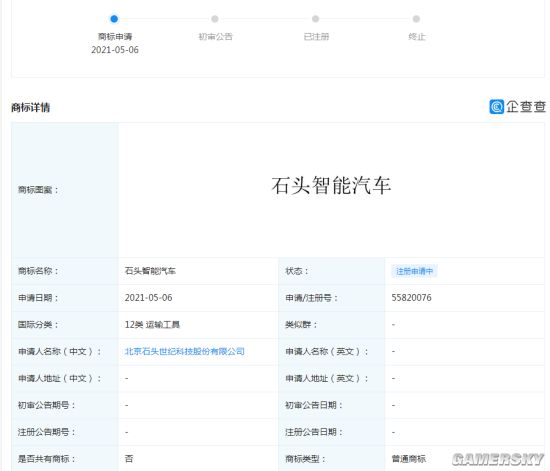
Task: Click the 商标类型 label
Action: [x=305, y=459]
